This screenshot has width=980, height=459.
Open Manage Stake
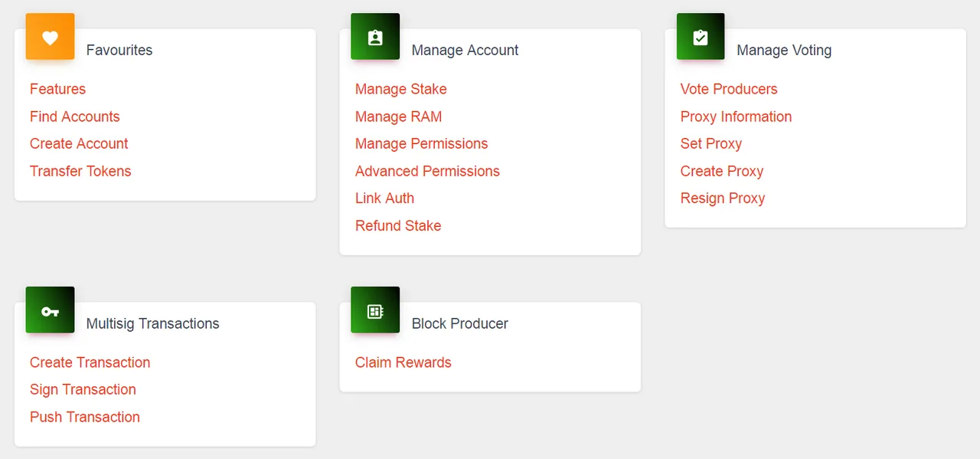pyautogui.click(x=401, y=89)
